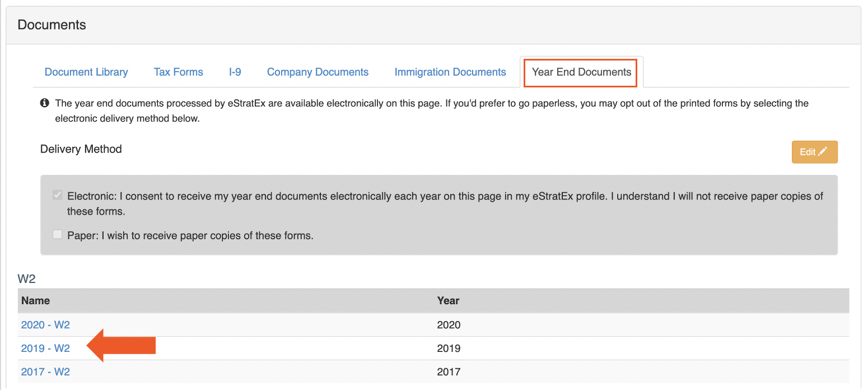Click the pencil icon on Edit button

[x=823, y=151]
